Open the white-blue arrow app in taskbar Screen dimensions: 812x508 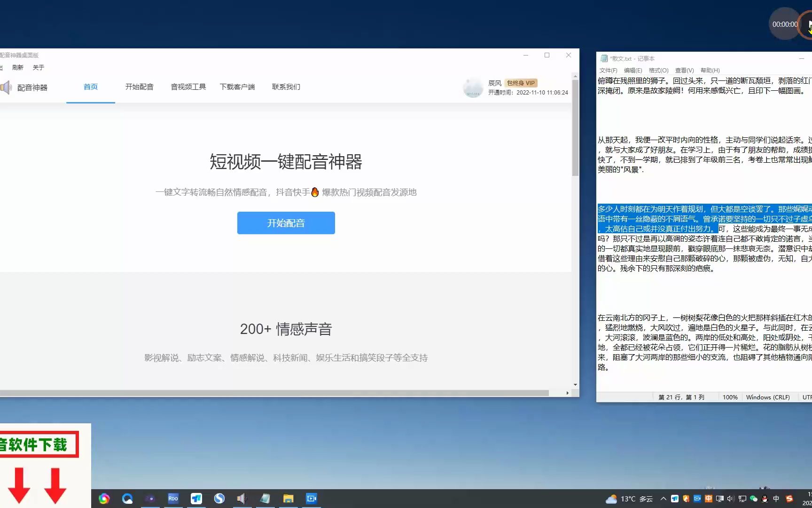click(196, 499)
